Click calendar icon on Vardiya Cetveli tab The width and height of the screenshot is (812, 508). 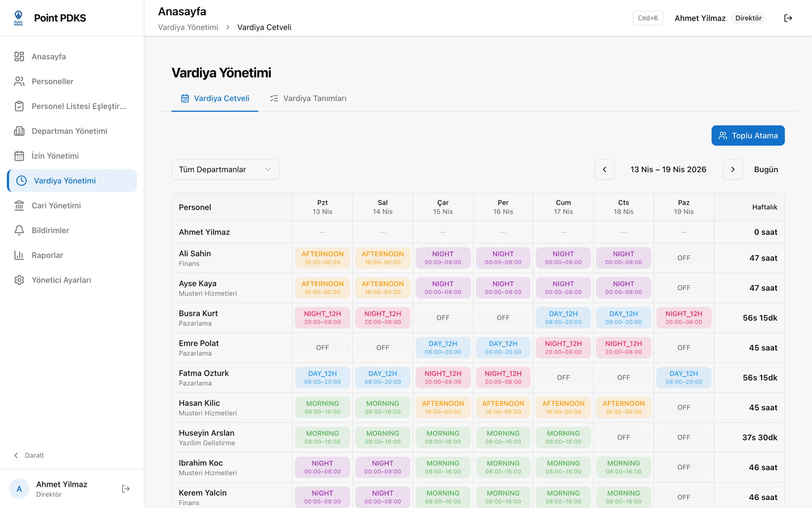(x=185, y=98)
